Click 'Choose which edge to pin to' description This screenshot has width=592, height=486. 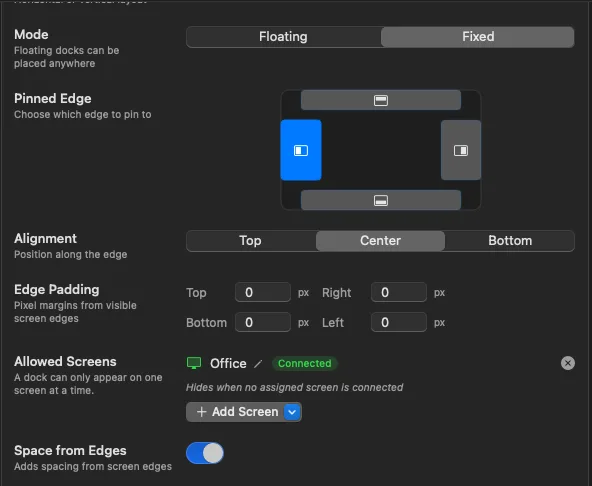point(83,114)
